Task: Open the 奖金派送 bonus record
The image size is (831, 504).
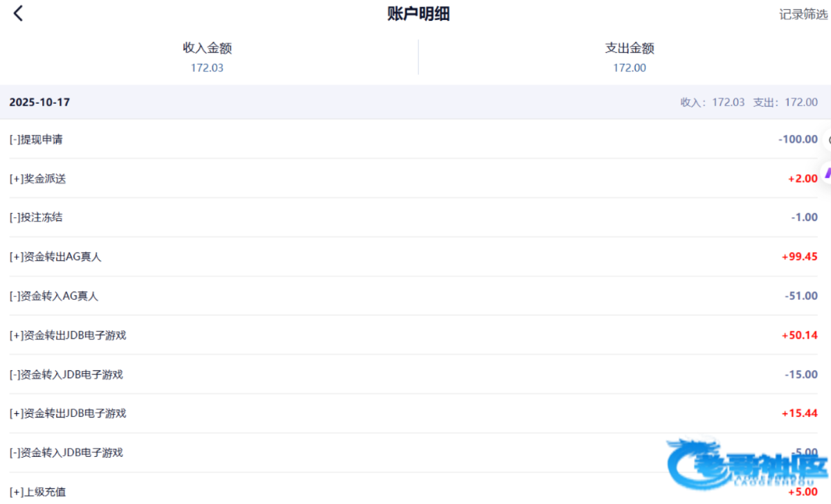Action: (37, 179)
